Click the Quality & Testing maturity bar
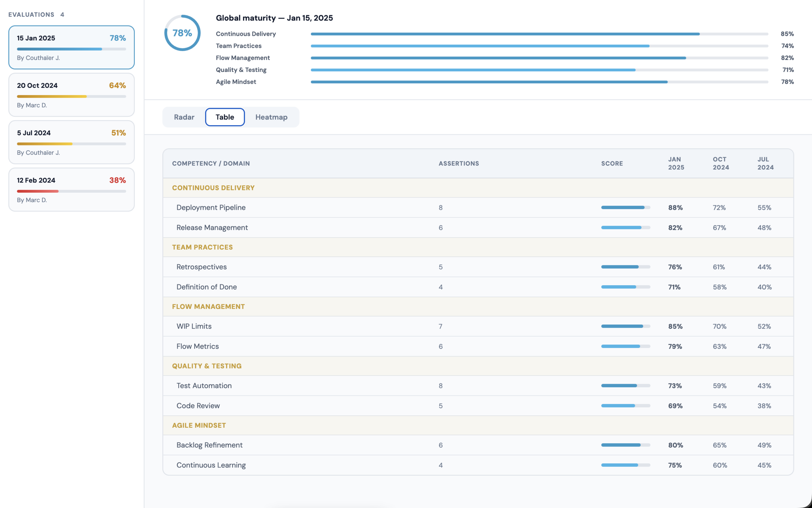Viewport: 812px width, 508px height. click(539, 70)
